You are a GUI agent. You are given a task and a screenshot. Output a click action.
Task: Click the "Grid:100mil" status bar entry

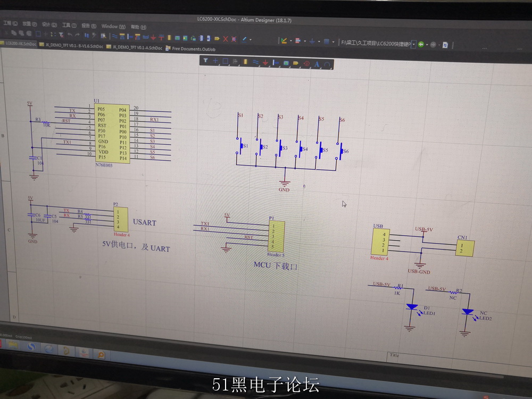(x=23, y=337)
